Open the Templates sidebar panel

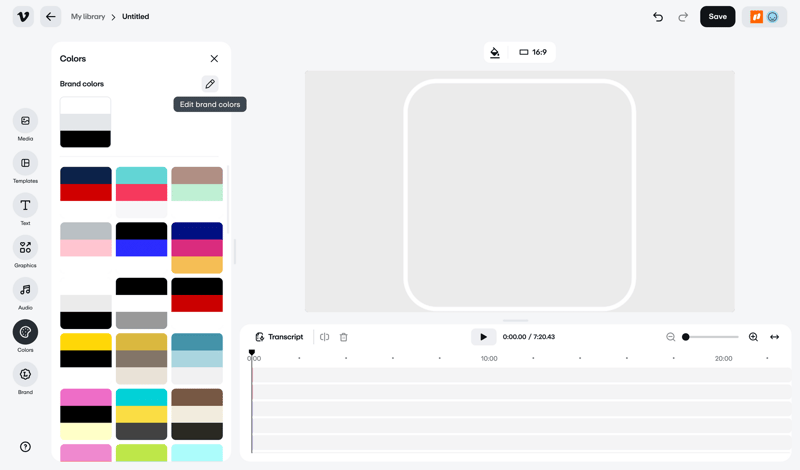click(x=25, y=167)
